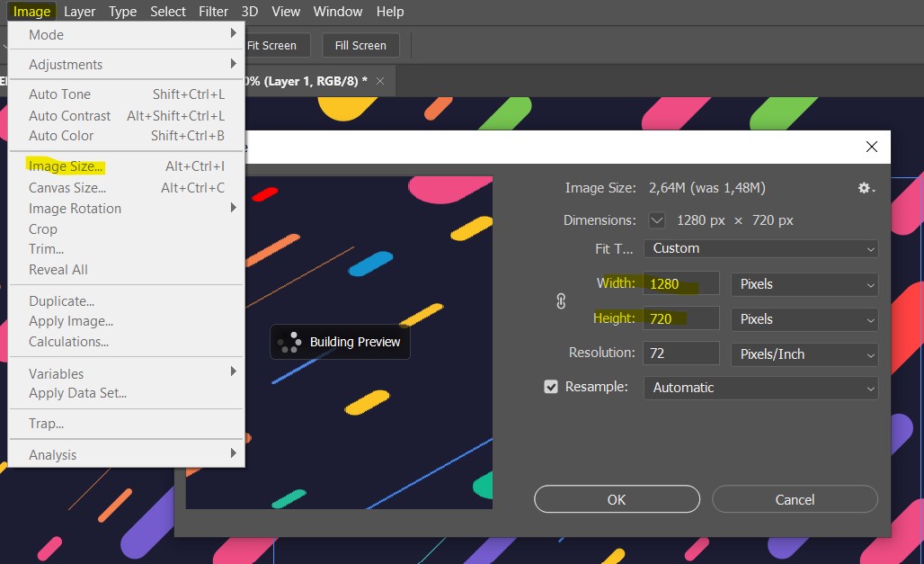
Task: Choose Reveal All
Action: [126, 270]
